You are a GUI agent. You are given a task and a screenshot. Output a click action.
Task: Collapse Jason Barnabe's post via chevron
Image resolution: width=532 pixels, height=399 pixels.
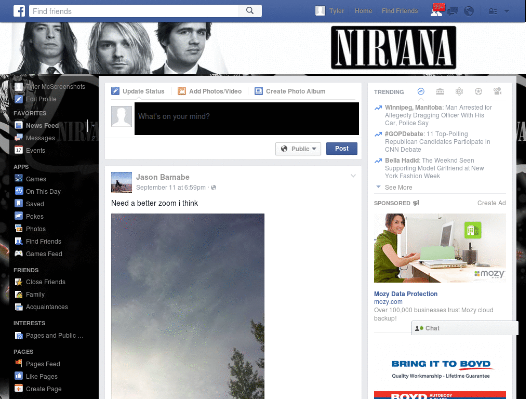point(353,176)
